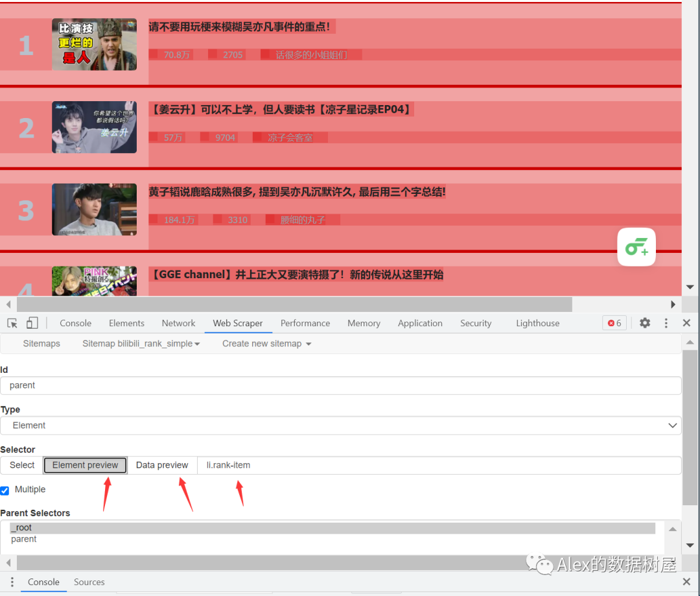700x596 pixels.
Task: Select the drawer Sources tab
Action: (89, 582)
